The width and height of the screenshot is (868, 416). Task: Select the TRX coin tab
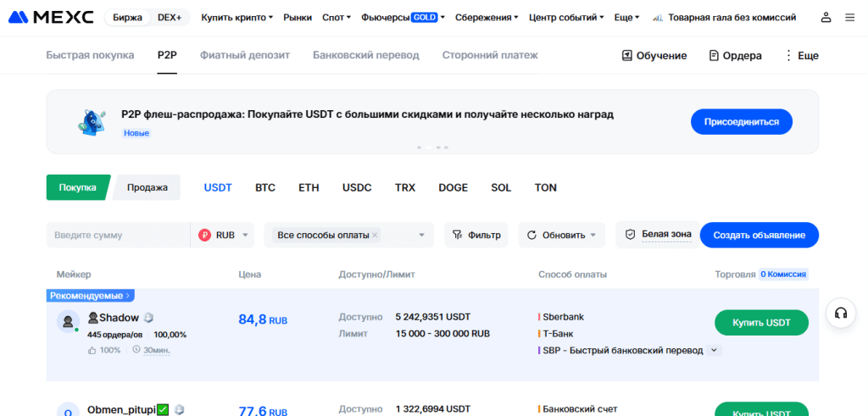[405, 187]
